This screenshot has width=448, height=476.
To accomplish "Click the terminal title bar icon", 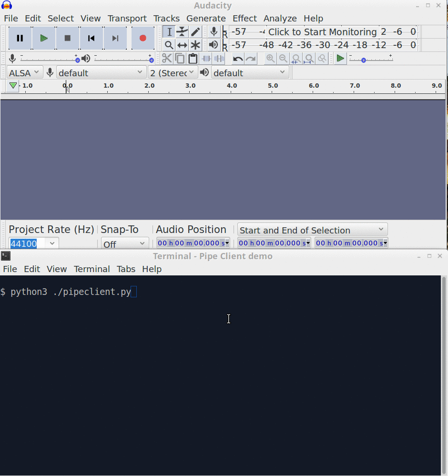I will [x=6, y=256].
